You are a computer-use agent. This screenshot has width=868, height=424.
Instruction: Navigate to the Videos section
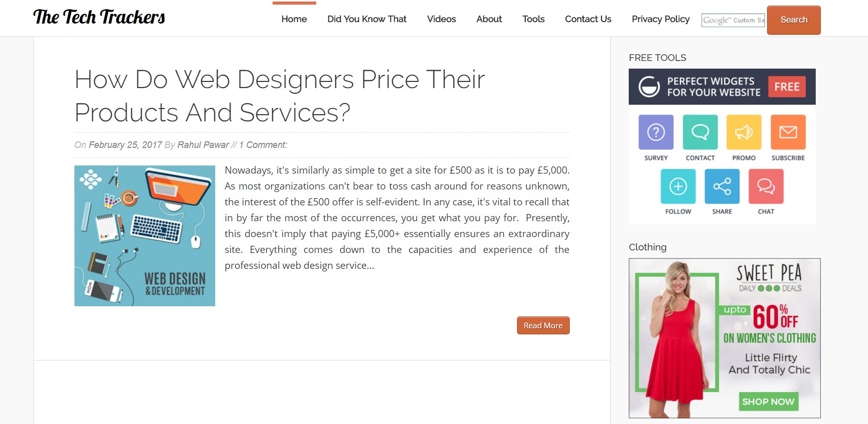[441, 19]
